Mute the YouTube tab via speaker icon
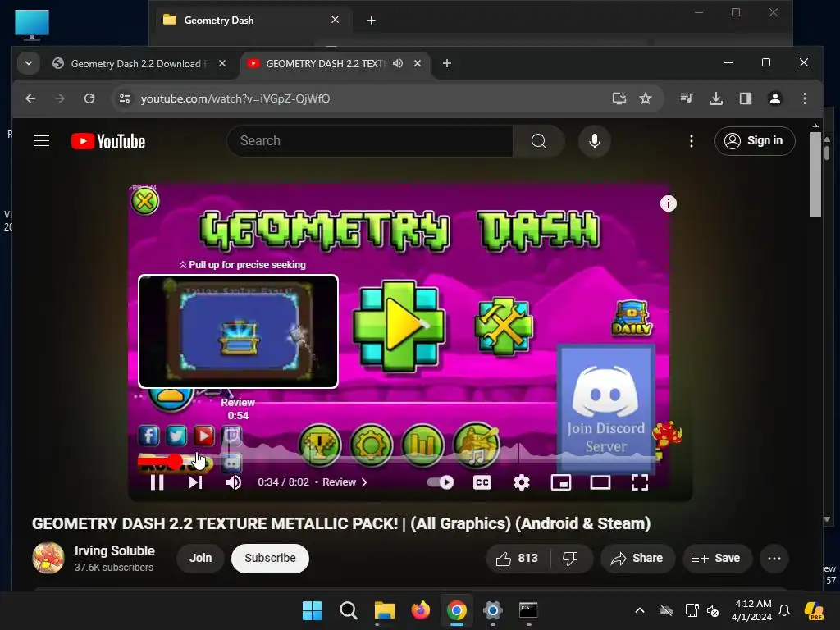This screenshot has width=840, height=630. (398, 63)
